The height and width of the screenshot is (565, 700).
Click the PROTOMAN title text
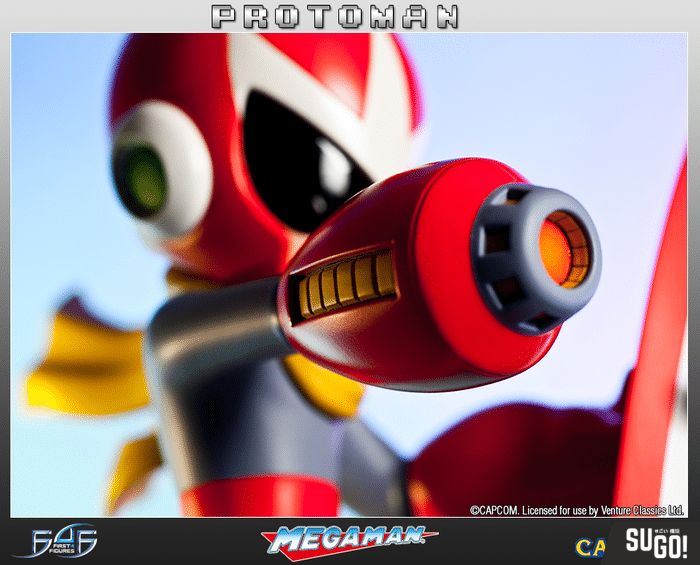pyautogui.click(x=335, y=17)
